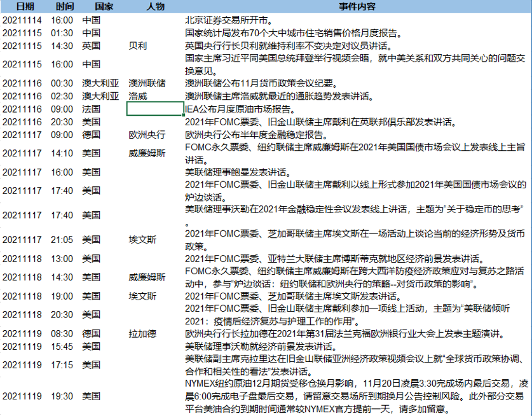The height and width of the screenshot is (416, 532).
Task: Select the 洛威 person cell
Action: coord(138,96)
